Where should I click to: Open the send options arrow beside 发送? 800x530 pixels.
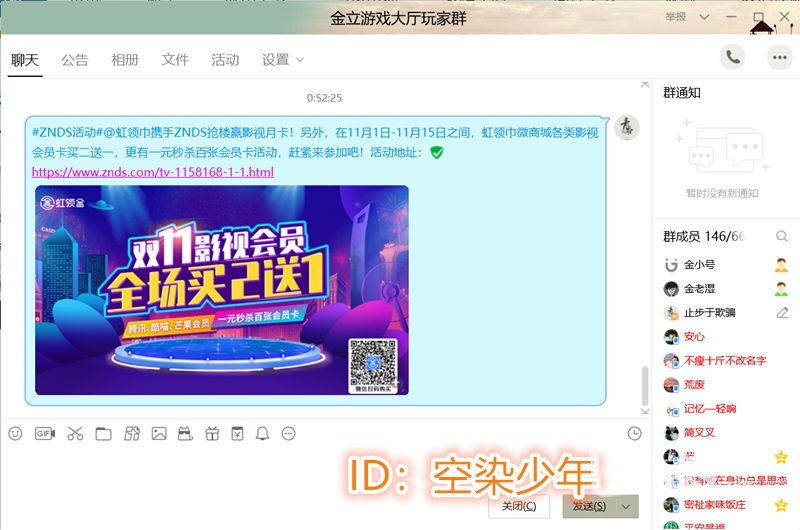coord(627,506)
